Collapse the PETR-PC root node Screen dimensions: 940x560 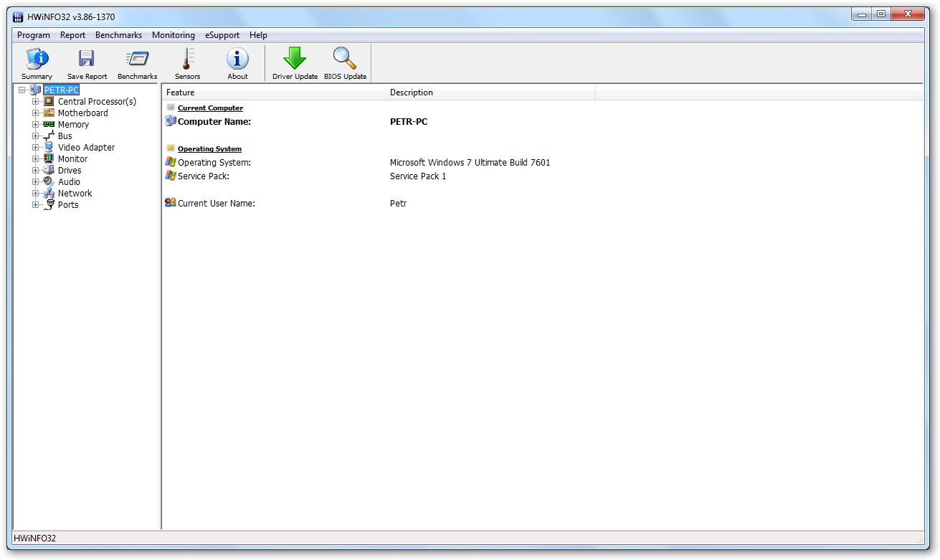click(x=22, y=90)
